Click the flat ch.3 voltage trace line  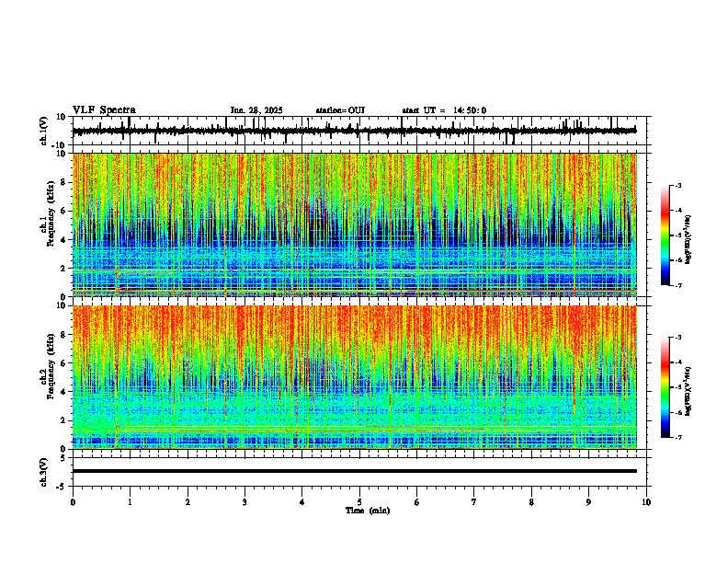pyautogui.click(x=355, y=471)
